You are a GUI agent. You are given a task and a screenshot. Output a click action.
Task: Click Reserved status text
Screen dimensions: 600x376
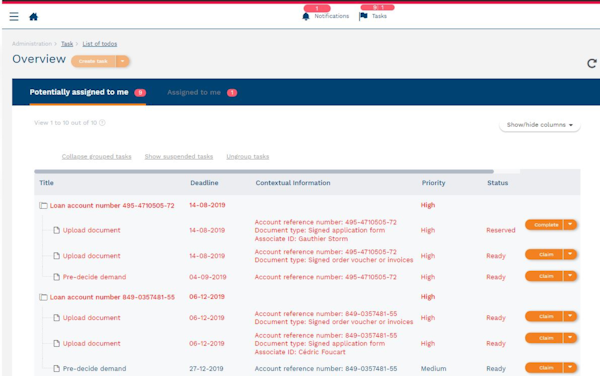pyautogui.click(x=501, y=230)
